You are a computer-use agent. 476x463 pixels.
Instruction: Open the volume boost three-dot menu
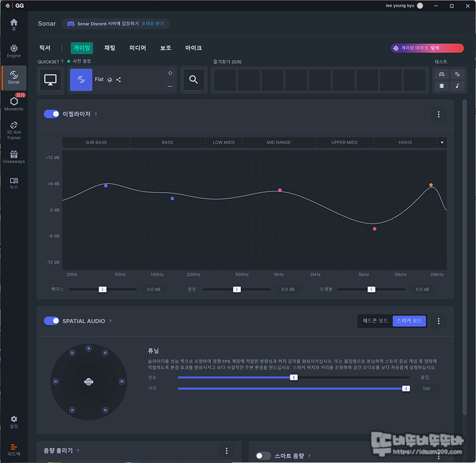click(226, 450)
